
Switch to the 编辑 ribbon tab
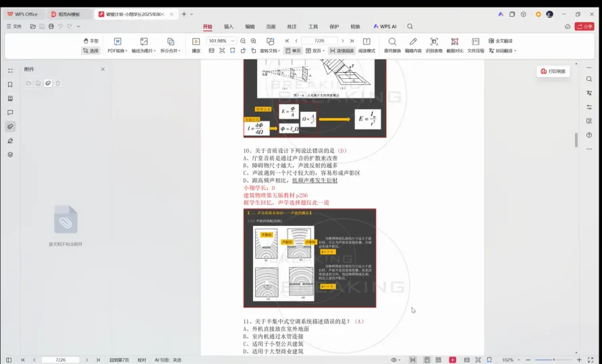[250, 26]
